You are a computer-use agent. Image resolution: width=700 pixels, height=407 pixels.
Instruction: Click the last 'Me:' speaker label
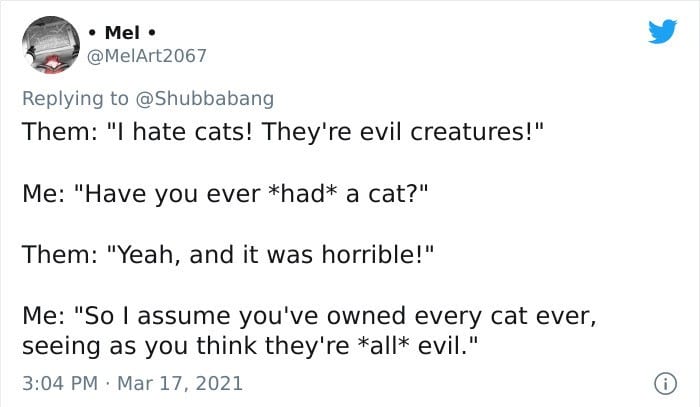coord(43,316)
